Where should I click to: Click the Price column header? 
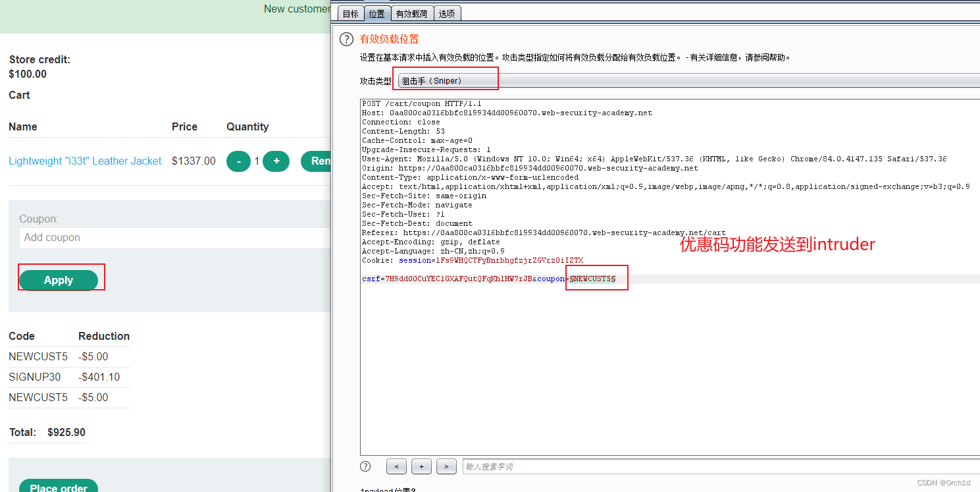(184, 127)
